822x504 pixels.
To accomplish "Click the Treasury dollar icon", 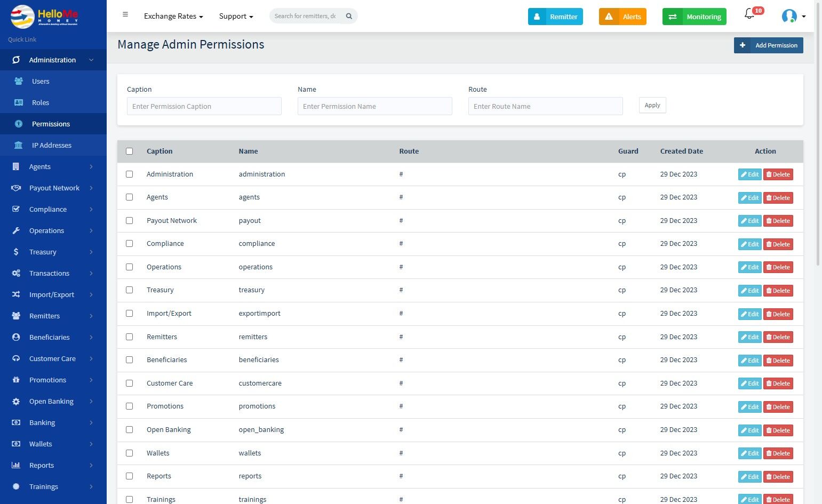I will point(16,252).
